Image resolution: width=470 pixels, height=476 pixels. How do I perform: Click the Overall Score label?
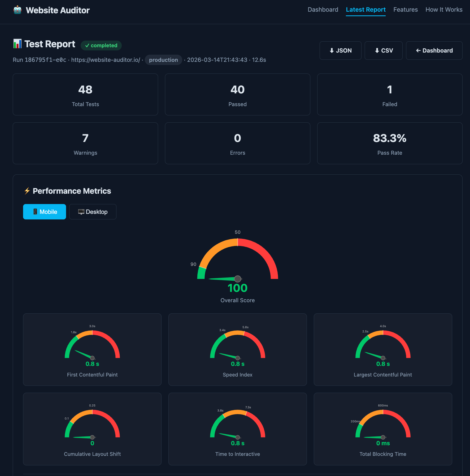click(x=238, y=300)
